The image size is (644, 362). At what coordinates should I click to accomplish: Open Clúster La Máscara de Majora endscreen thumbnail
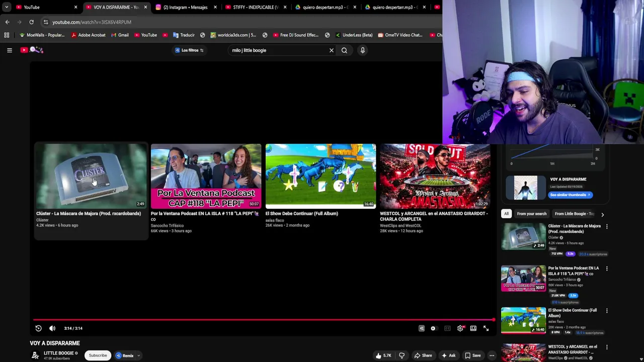click(x=91, y=176)
